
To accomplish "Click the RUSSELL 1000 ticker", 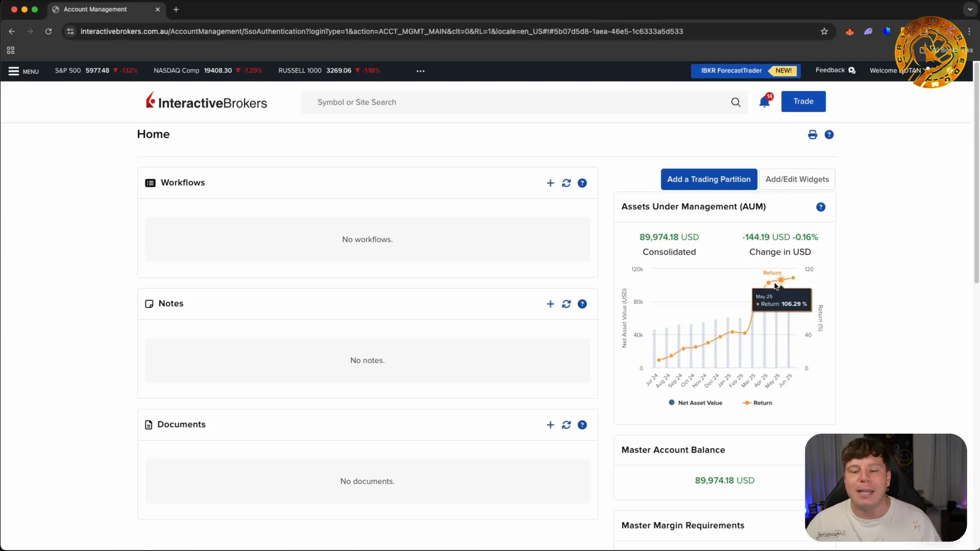I will coord(329,70).
